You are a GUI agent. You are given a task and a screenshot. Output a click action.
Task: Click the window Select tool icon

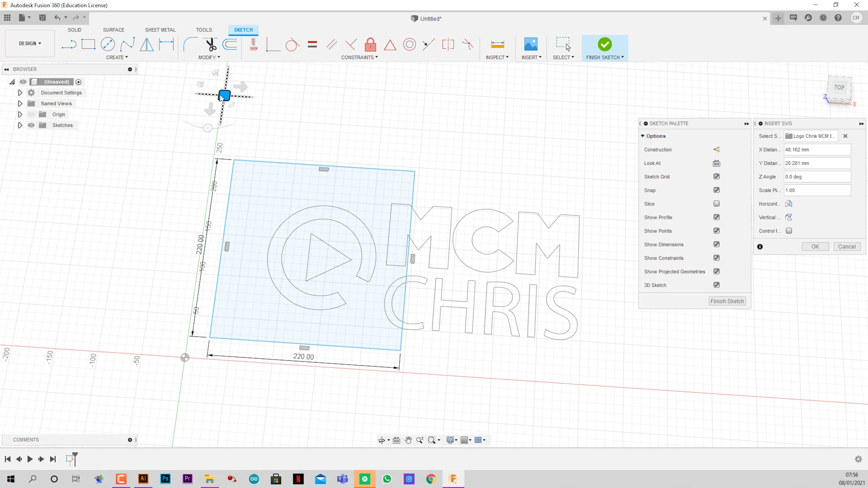click(x=563, y=44)
